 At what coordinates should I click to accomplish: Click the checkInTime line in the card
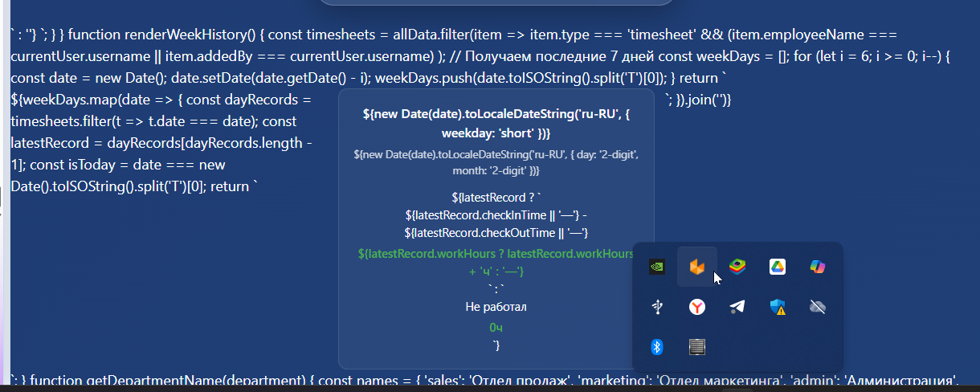496,214
